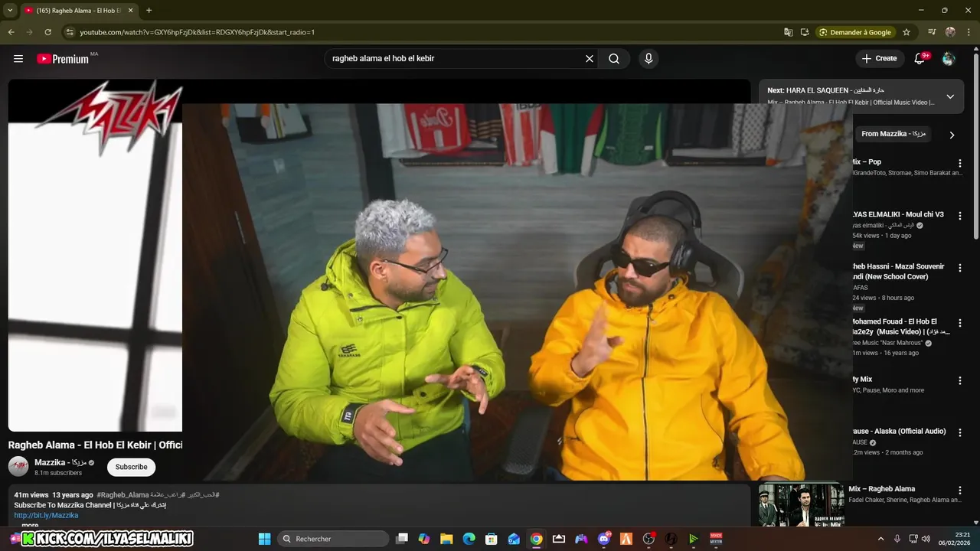Expand the description with ...more

pos(30,525)
